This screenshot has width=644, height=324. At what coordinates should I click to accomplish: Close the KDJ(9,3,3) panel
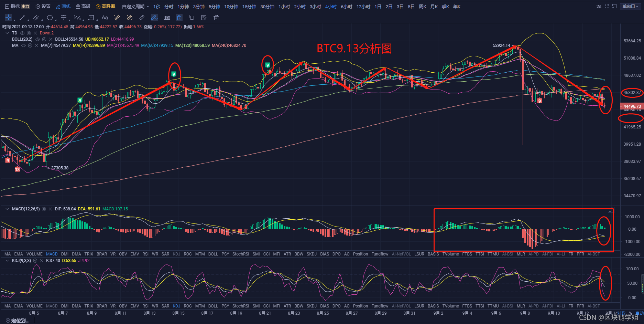coord(42,261)
